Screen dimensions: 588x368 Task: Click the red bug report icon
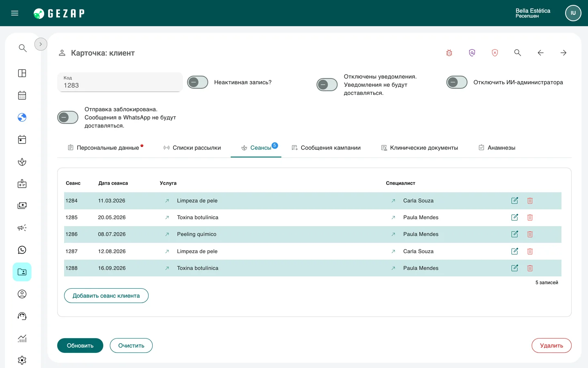tap(449, 53)
